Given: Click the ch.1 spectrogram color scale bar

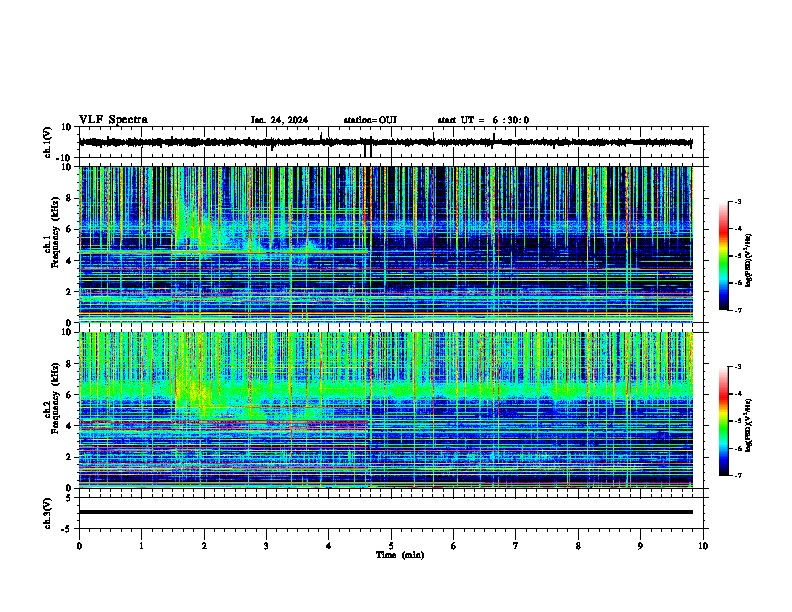Looking at the screenshot, I should click(724, 256).
